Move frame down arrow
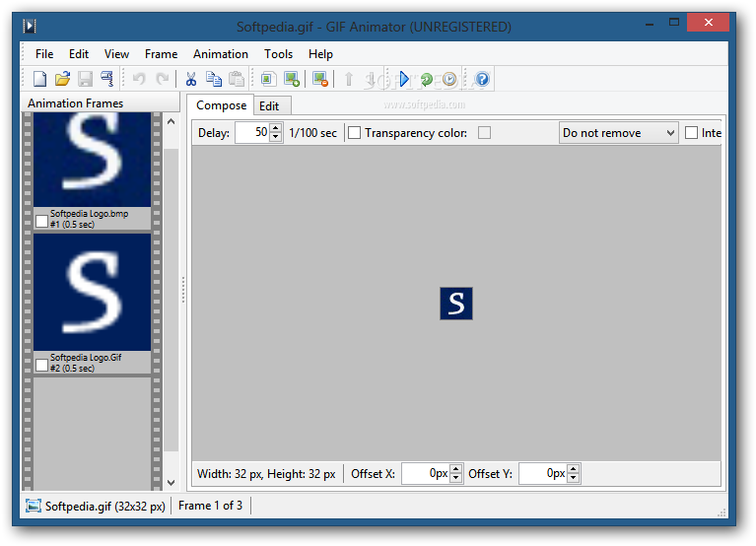756x546 pixels. [371, 79]
